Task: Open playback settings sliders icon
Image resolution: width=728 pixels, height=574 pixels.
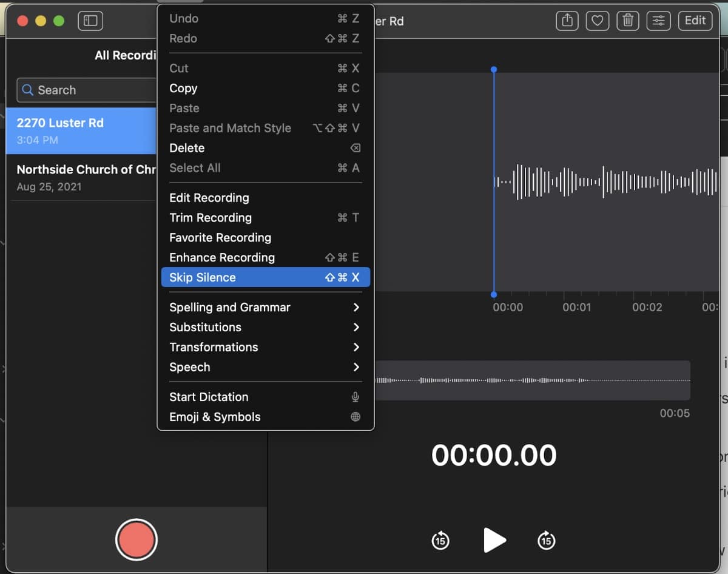Action: pos(658,21)
